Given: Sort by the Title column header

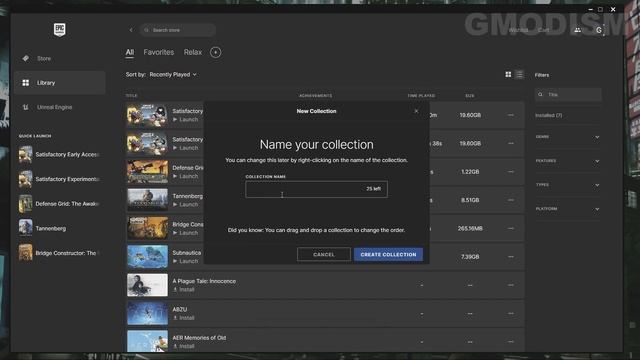Looking at the screenshot, I should 131,96.
